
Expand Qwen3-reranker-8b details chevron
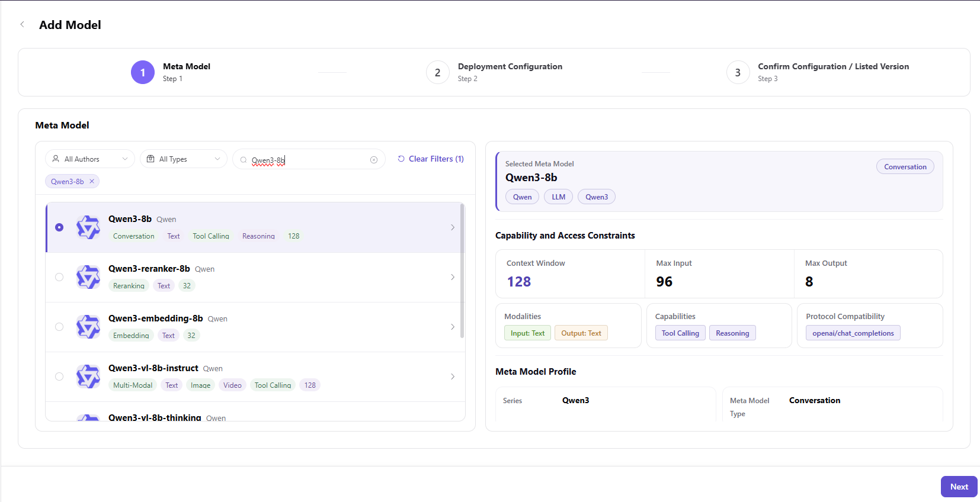pos(453,277)
